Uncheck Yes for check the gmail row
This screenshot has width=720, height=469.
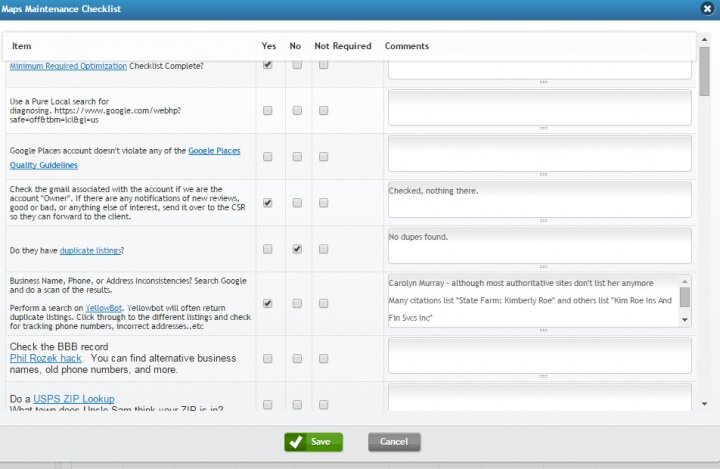[267, 203]
